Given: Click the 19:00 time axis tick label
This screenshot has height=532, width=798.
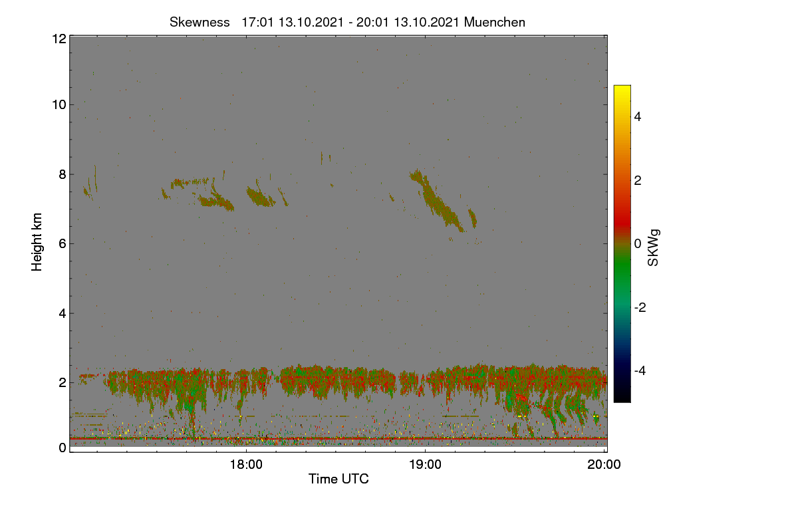Looking at the screenshot, I should click(x=425, y=465).
